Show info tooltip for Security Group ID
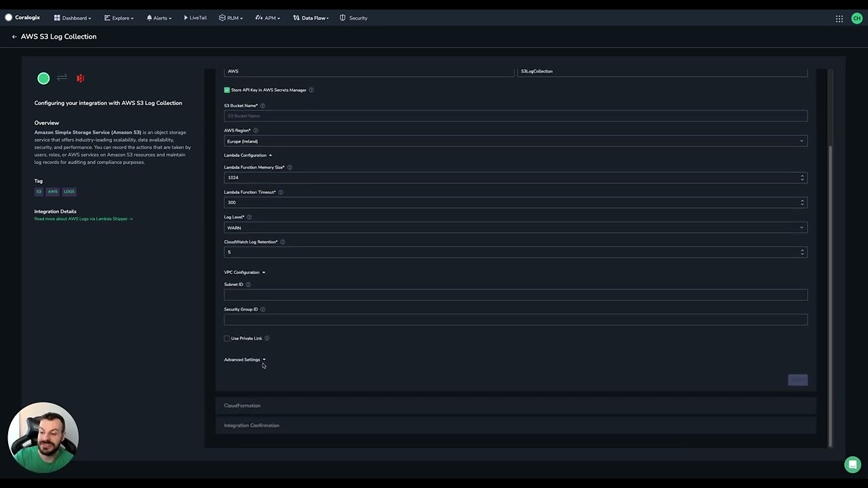Viewport: 868px width, 488px height. (262, 310)
